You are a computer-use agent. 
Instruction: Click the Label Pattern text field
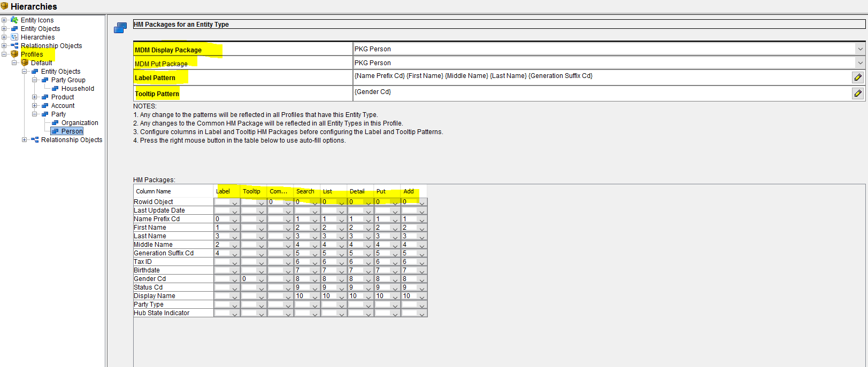(602, 77)
